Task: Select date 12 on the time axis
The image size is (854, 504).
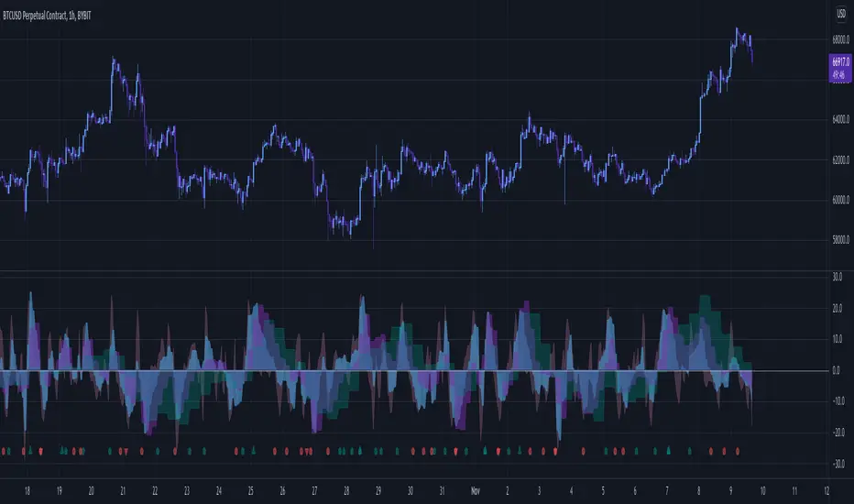Action: (827, 490)
